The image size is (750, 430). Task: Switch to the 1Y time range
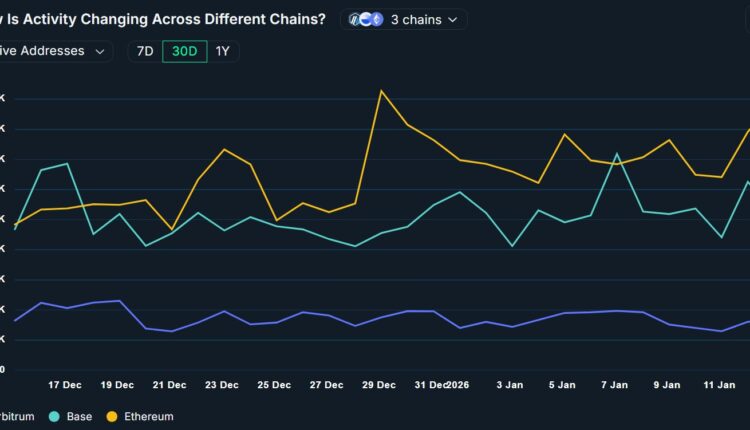(223, 51)
